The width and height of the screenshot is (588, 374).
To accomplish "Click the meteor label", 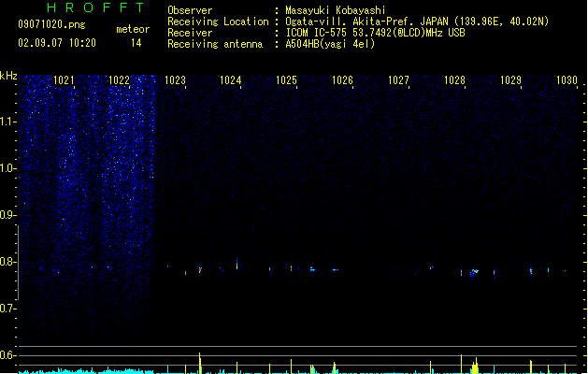I will (133, 29).
